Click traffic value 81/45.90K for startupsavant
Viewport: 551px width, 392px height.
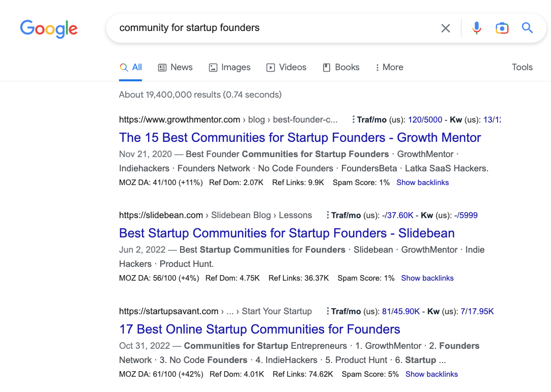(x=400, y=311)
